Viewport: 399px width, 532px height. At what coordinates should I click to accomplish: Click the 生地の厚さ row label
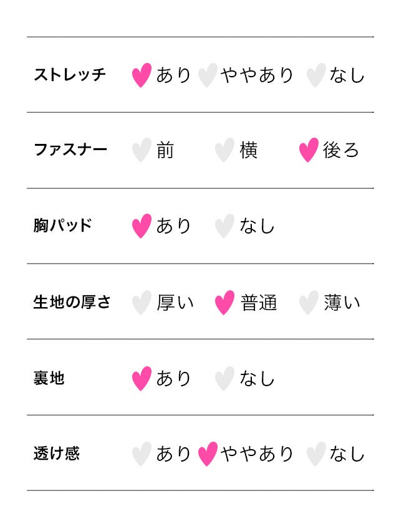coord(72,303)
